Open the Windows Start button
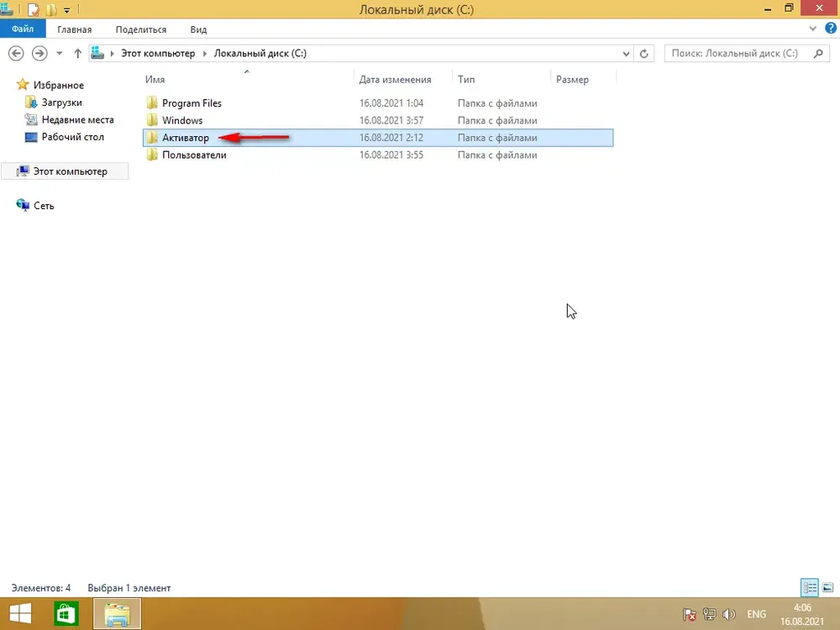The width and height of the screenshot is (840, 630). point(21,614)
